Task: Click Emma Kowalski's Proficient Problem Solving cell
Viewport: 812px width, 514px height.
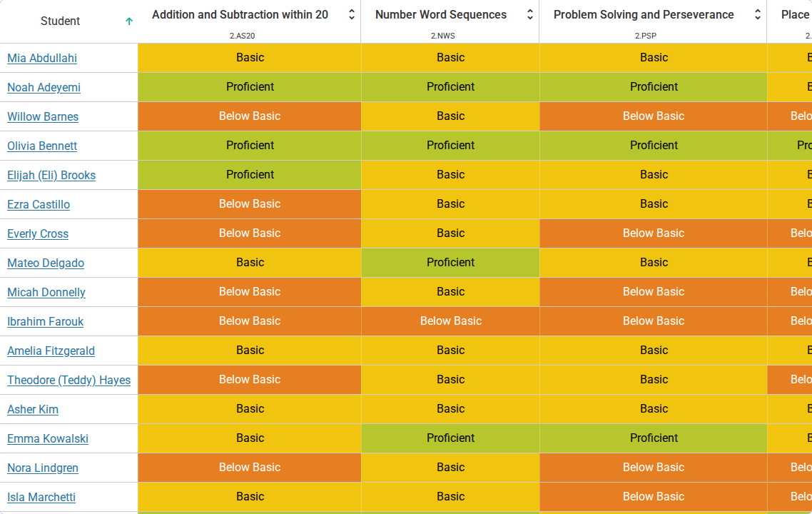Action: coord(654,438)
